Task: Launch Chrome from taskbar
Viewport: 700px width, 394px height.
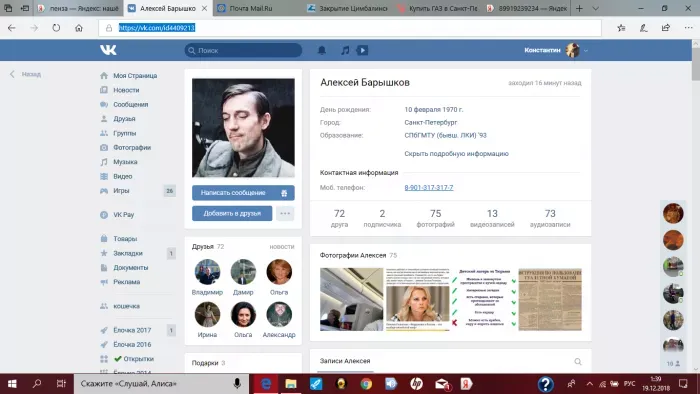Action: coord(366,384)
